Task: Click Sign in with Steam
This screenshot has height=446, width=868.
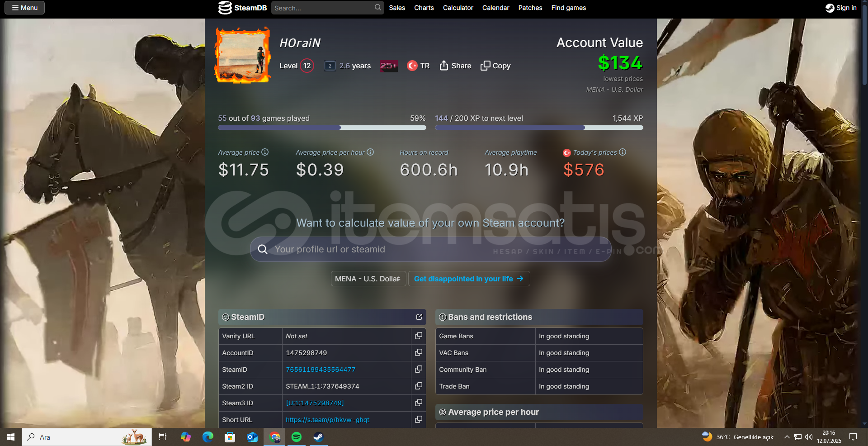Action: click(x=841, y=8)
